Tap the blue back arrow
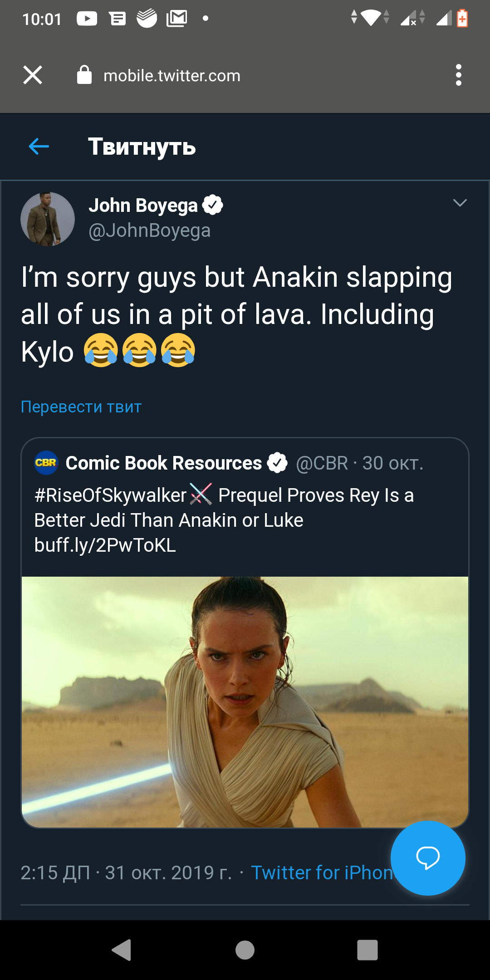Screen dimensions: 490x980 tap(39, 147)
